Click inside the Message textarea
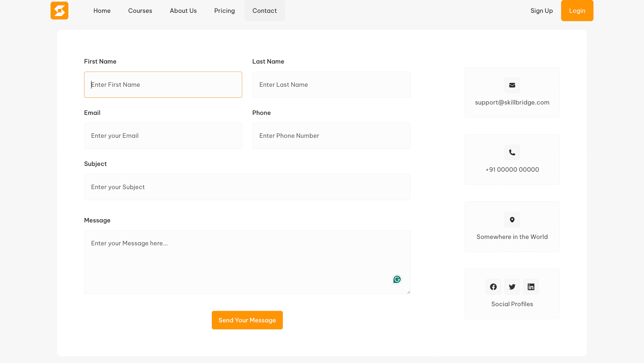644x363 pixels. (x=247, y=262)
